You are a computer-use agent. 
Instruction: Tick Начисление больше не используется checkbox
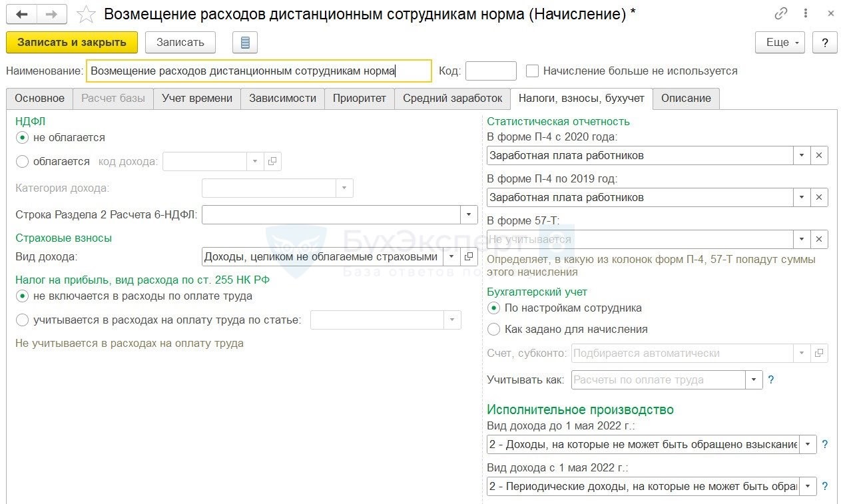[x=532, y=71]
